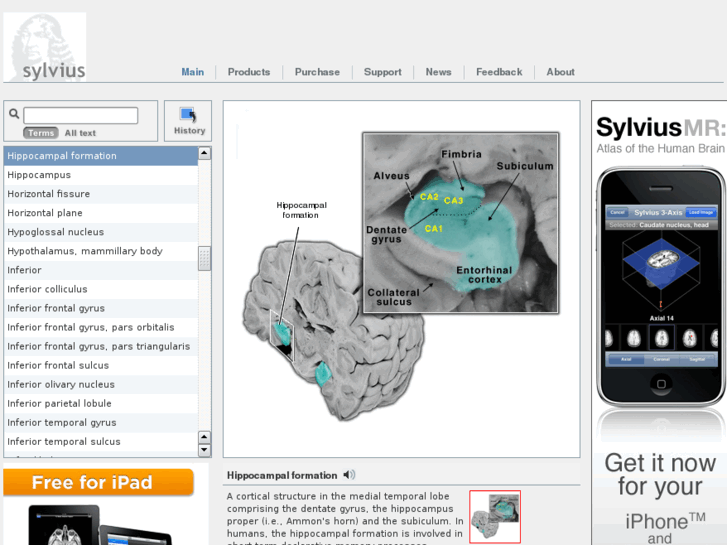
Task: Select the Inferior term entry
Action: click(101, 270)
